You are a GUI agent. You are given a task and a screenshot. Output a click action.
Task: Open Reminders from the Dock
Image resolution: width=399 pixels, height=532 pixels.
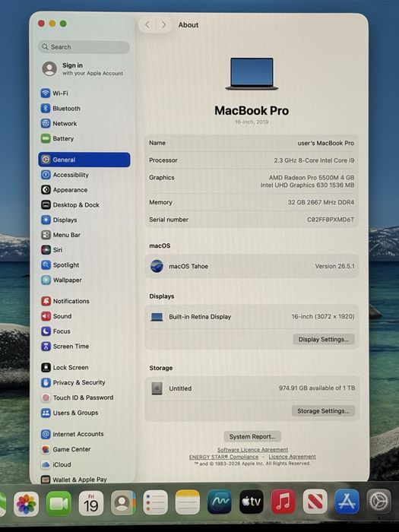point(155,503)
